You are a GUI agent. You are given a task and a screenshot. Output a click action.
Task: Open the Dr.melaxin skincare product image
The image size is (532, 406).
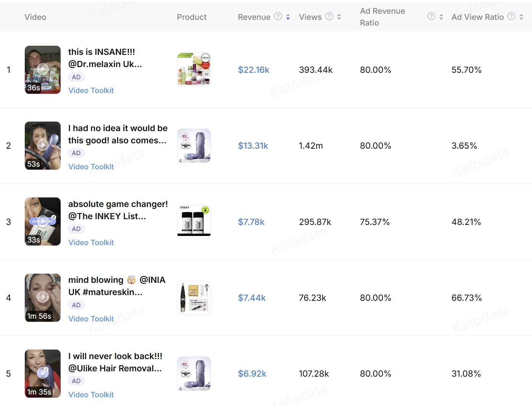[194, 69]
